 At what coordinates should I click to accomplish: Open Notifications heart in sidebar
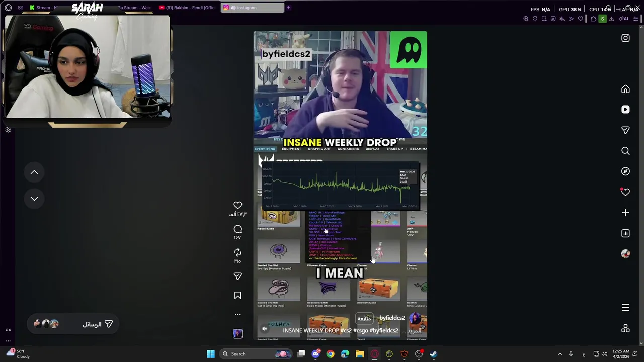pos(625,192)
